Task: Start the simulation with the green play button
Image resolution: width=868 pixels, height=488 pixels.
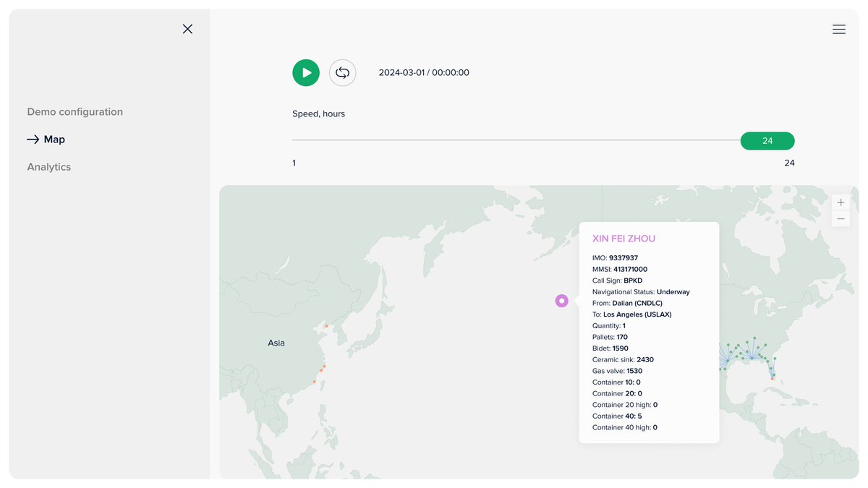Action: pyautogui.click(x=306, y=72)
